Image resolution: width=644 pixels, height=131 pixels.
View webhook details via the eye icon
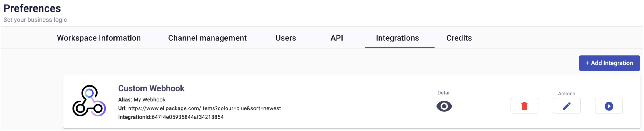coord(444,106)
